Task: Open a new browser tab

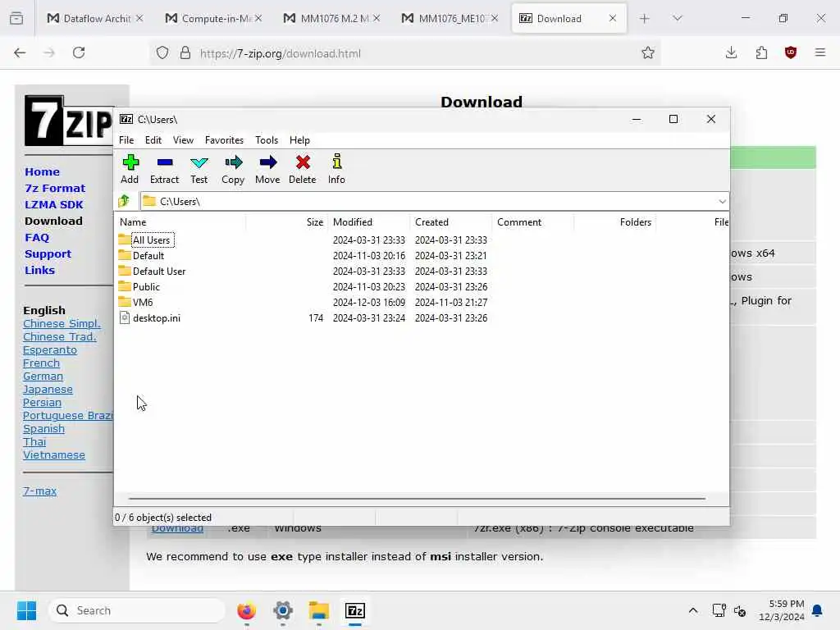Action: [645, 19]
